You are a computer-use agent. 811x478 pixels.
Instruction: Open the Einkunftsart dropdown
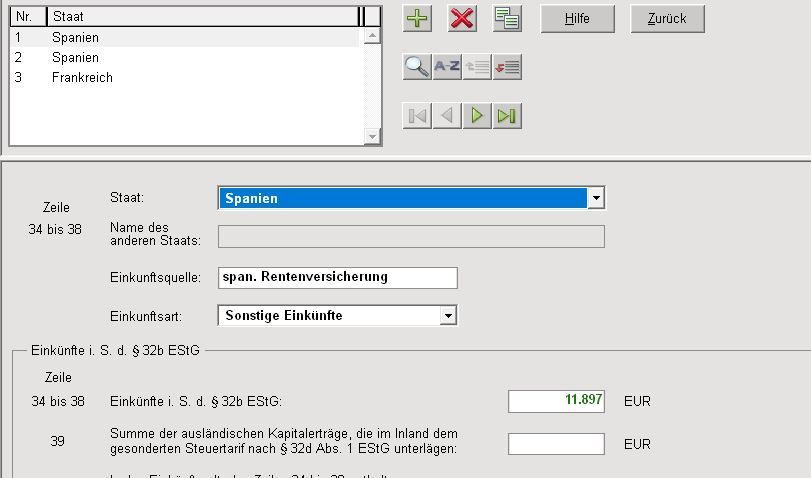click(x=448, y=316)
